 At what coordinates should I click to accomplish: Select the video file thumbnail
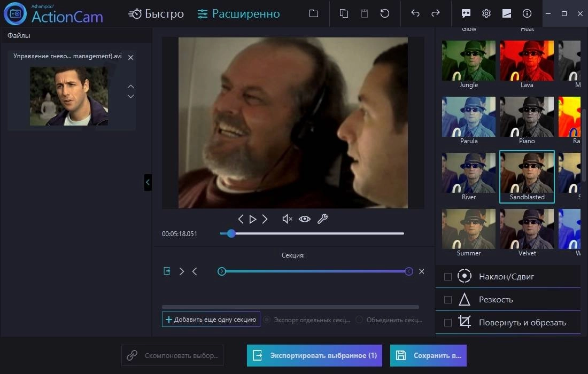click(69, 96)
